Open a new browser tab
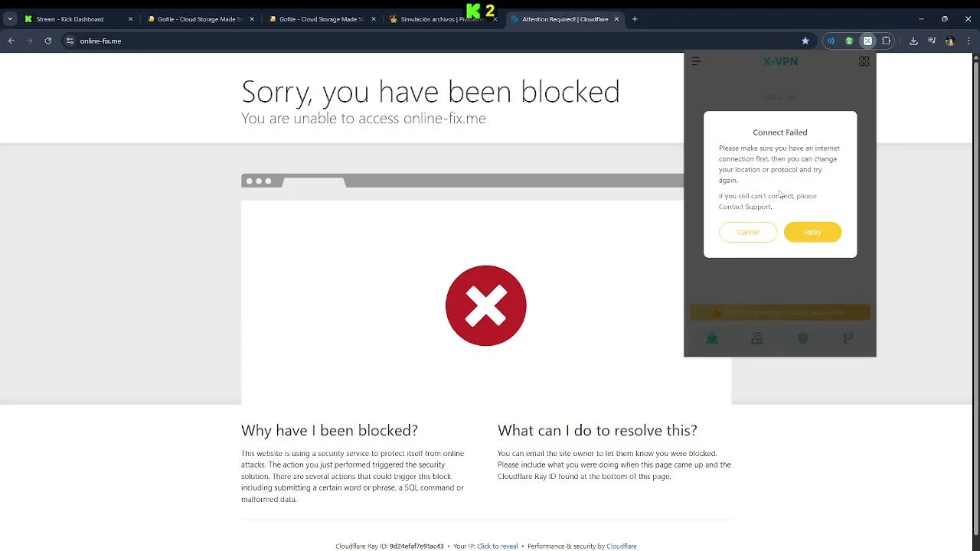The width and height of the screenshot is (980, 551). (x=635, y=19)
